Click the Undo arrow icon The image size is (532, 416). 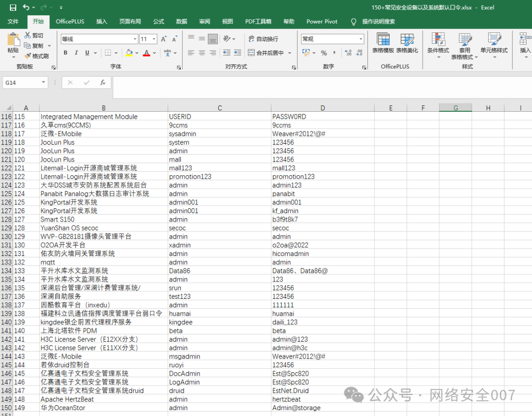click(26, 7)
